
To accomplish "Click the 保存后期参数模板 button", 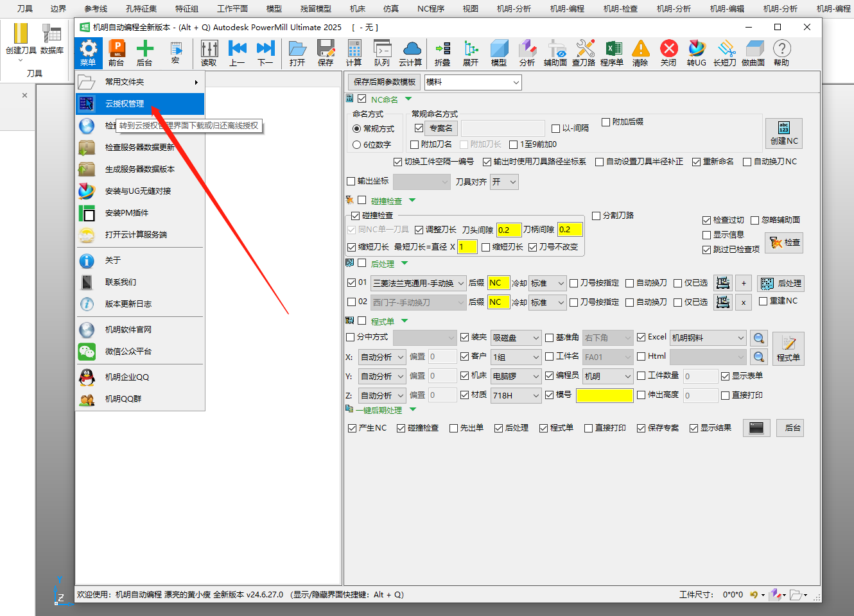I will 385,82.
